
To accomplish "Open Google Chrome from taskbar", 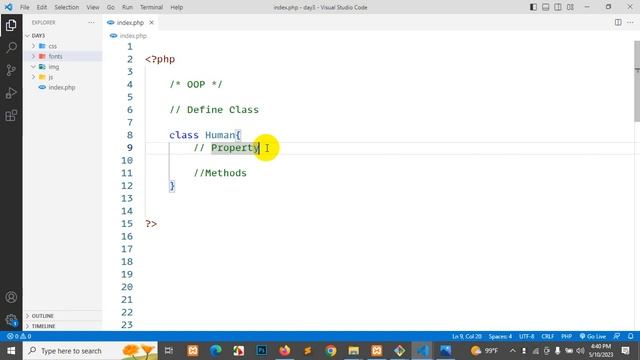I will click(331, 351).
